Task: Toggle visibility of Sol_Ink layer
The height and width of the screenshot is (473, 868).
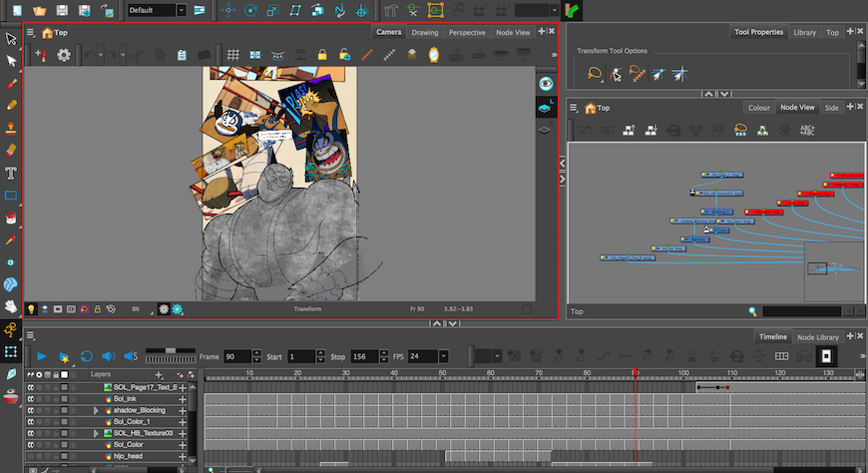Action: (31, 399)
